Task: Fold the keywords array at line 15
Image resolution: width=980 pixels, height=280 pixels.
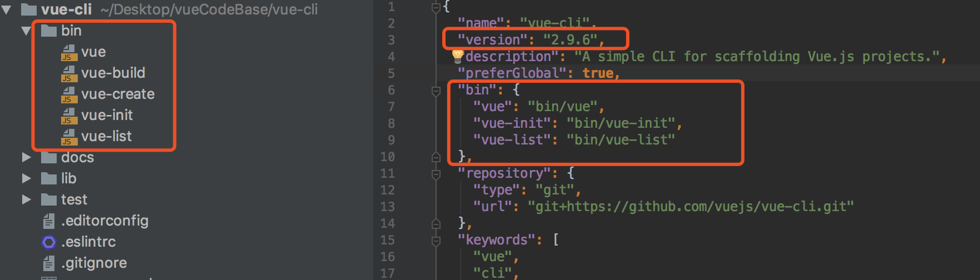Action: 436,241
